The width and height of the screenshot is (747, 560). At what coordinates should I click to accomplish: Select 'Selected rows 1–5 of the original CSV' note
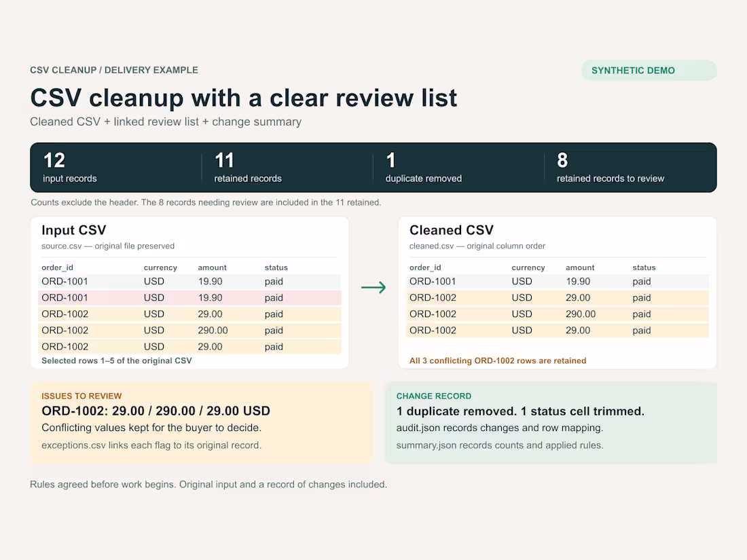(117, 360)
